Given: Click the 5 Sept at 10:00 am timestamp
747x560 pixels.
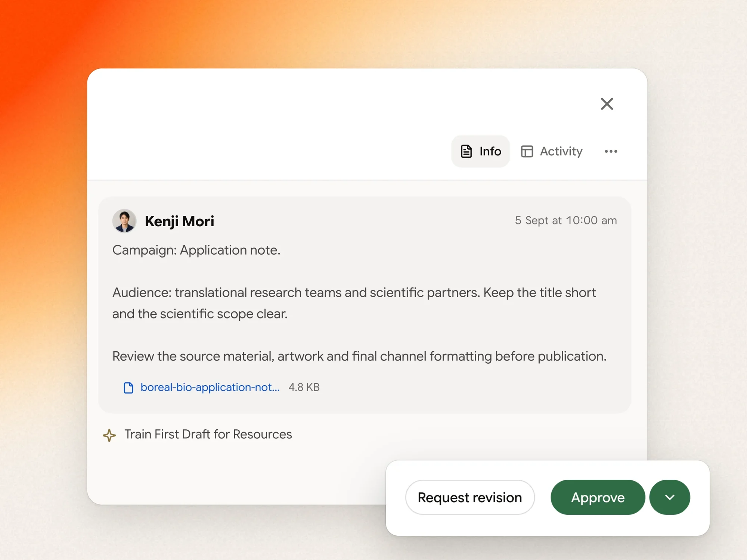Looking at the screenshot, I should pos(566,220).
